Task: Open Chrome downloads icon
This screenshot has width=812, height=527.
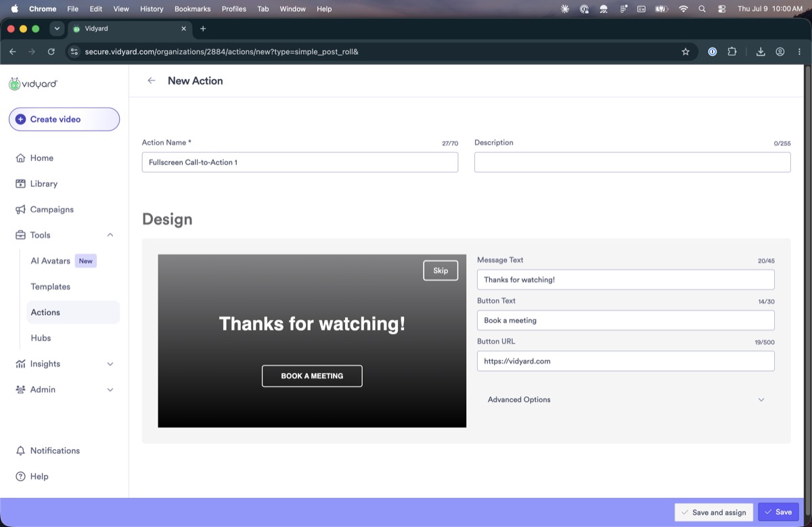Action: (761, 51)
